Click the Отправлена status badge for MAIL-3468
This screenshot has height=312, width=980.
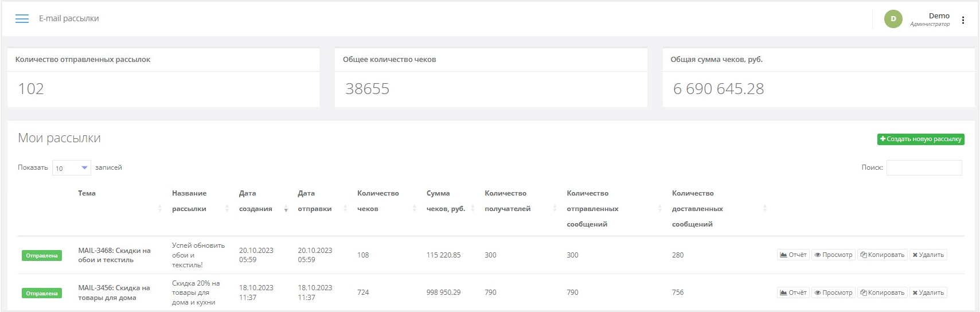pos(42,256)
